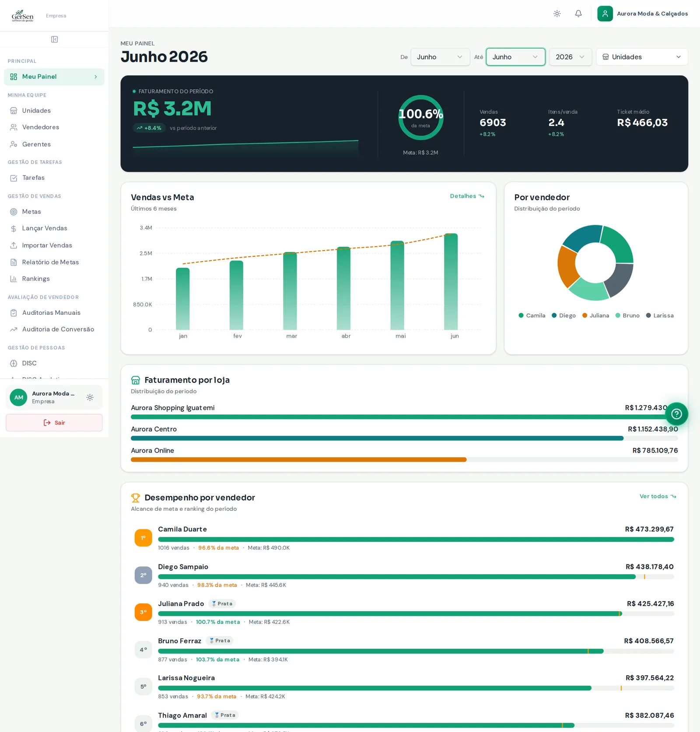Open the 'De' month dropdown
Screen dimensions: 700x732
[440, 57]
